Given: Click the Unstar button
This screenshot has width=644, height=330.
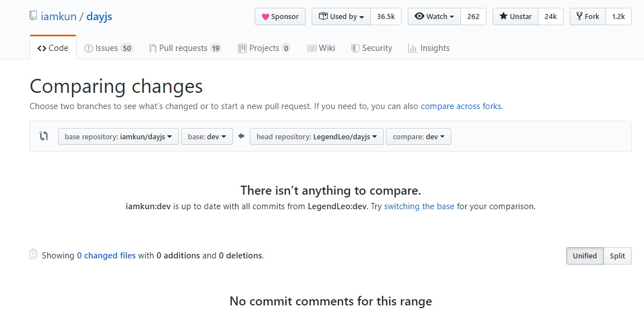Looking at the screenshot, I should coord(516,16).
